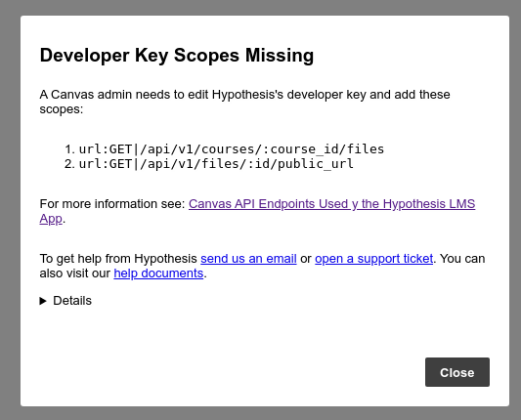
Task: Click the 'A Canvas admin needs to edit' paragraph
Action: coord(244,102)
